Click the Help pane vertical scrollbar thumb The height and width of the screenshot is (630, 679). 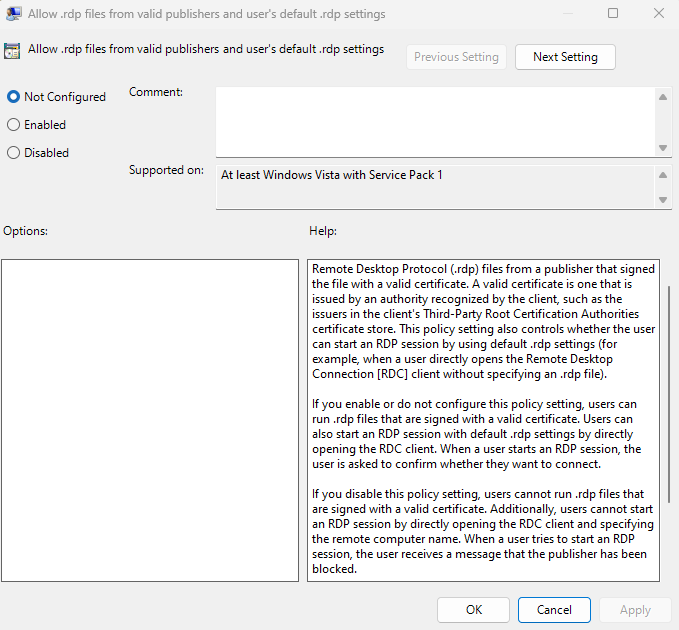[x=669, y=394]
